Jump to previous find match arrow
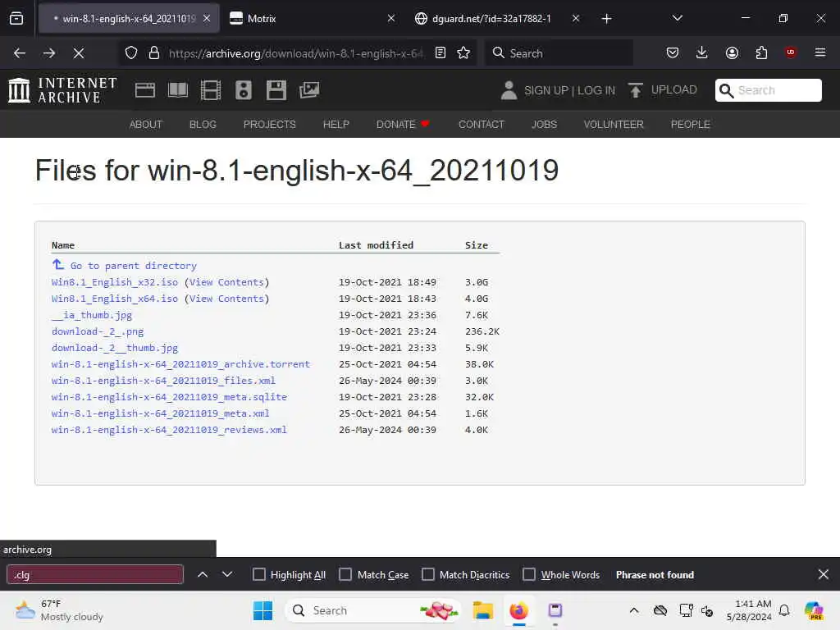This screenshot has width=840, height=630. (203, 574)
